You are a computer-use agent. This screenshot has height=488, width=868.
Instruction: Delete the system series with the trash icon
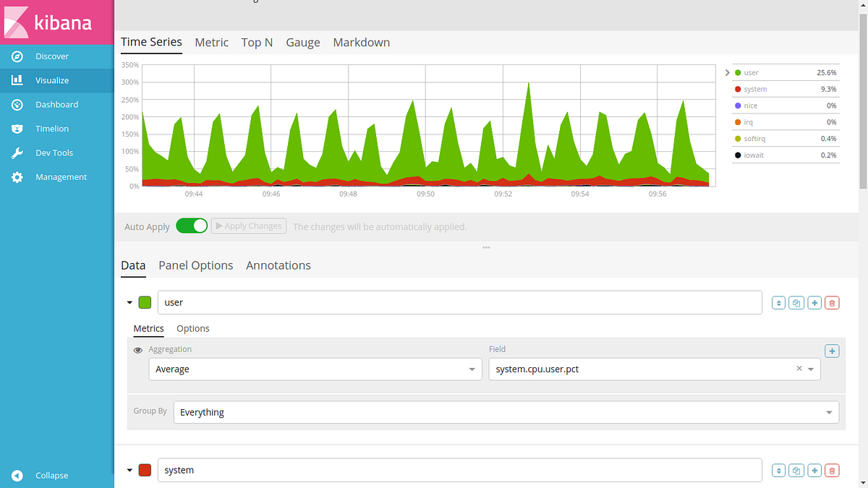point(832,470)
